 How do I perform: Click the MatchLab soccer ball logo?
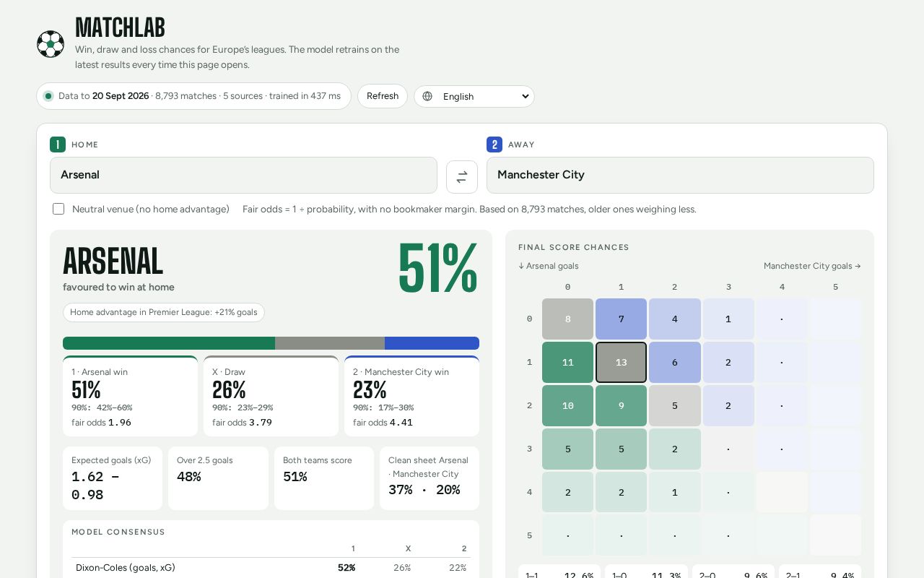[51, 44]
